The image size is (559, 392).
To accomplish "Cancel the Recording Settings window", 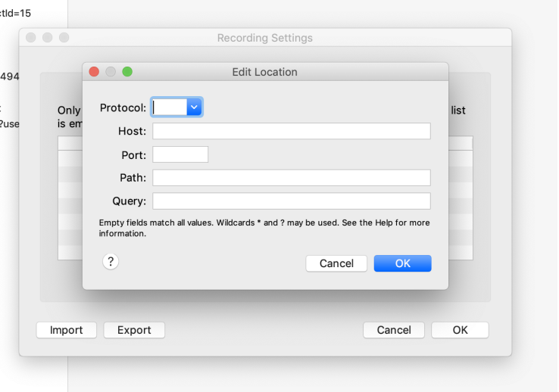I will tap(394, 330).
